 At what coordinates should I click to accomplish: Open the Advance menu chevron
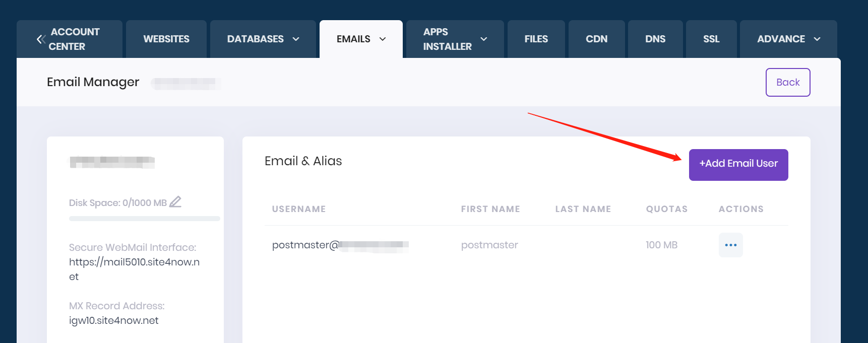(x=817, y=39)
